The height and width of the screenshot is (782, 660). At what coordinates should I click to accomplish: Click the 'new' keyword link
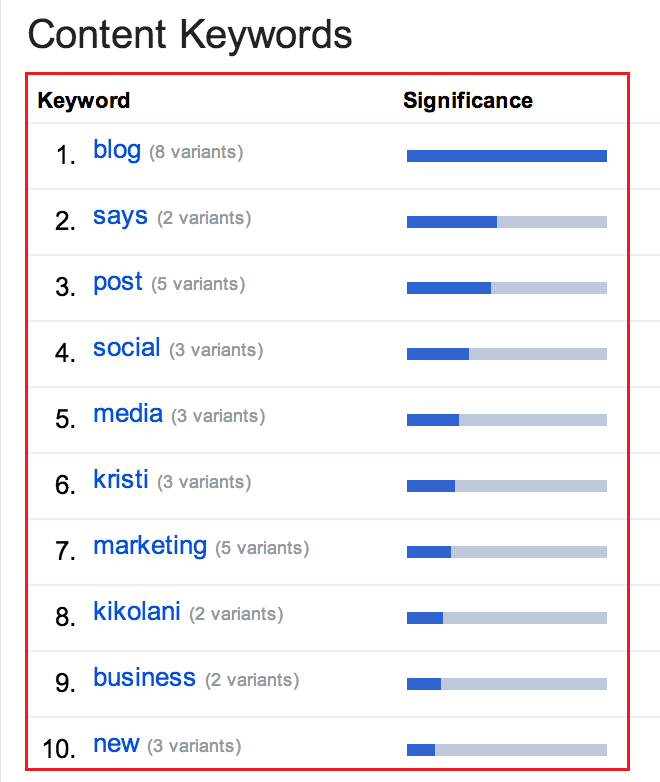(x=116, y=744)
